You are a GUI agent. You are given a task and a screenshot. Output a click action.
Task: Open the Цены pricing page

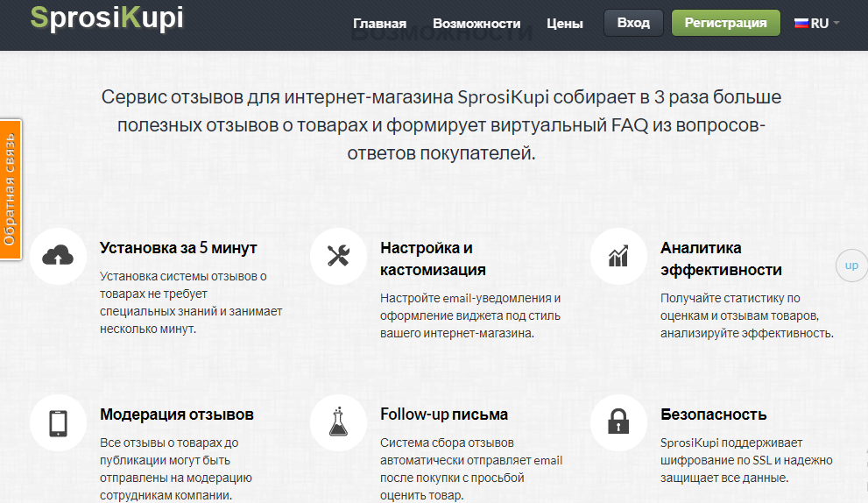565,24
